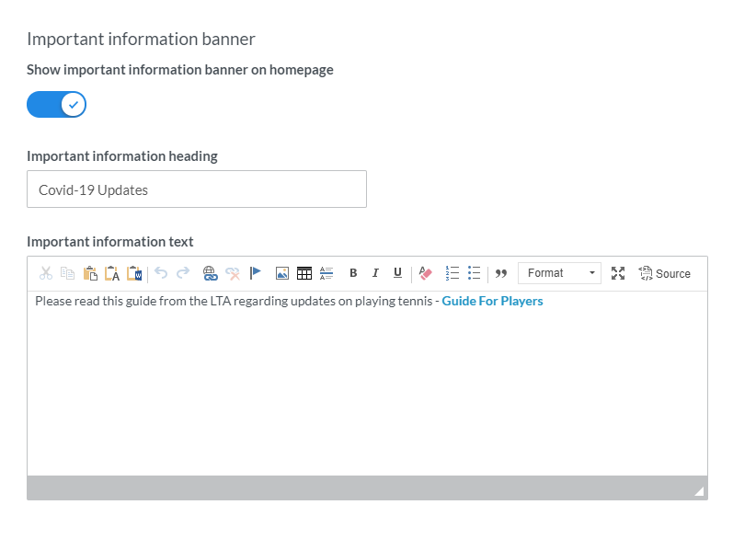Apply block quote formatting
Screen dimensions: 756x539
501,273
